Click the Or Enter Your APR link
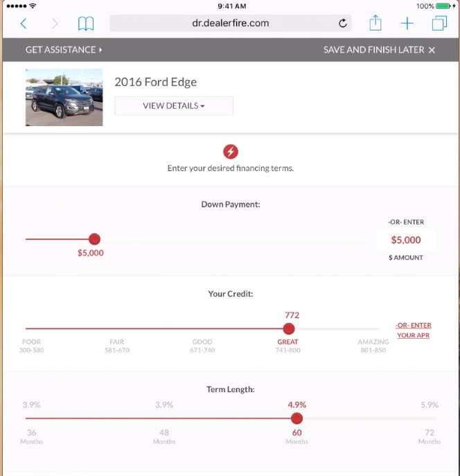This screenshot has width=460, height=476. coord(414,330)
